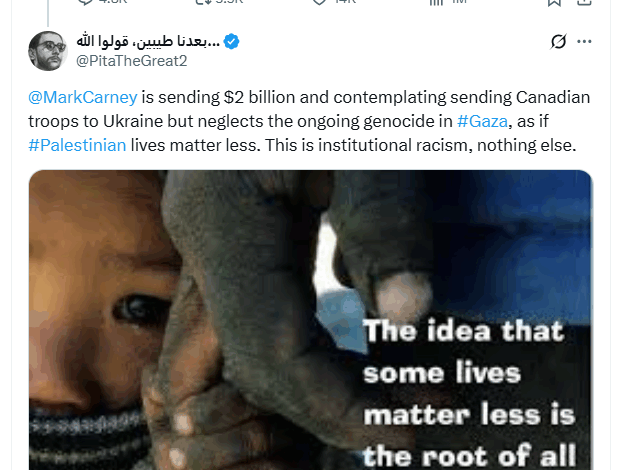Click the Arabic display name of the author
This screenshot has height=470, width=623.
[148, 41]
